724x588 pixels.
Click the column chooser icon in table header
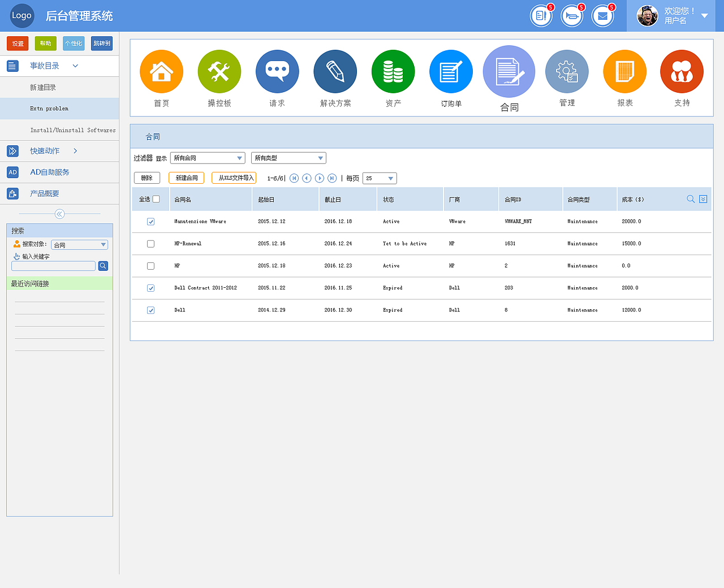point(703,199)
